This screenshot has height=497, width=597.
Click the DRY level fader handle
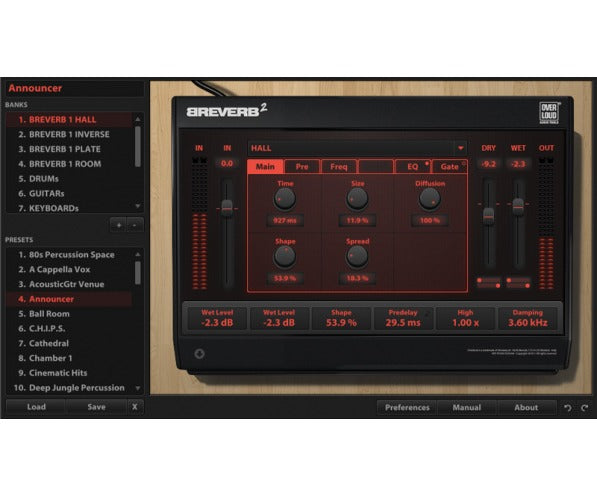point(488,216)
